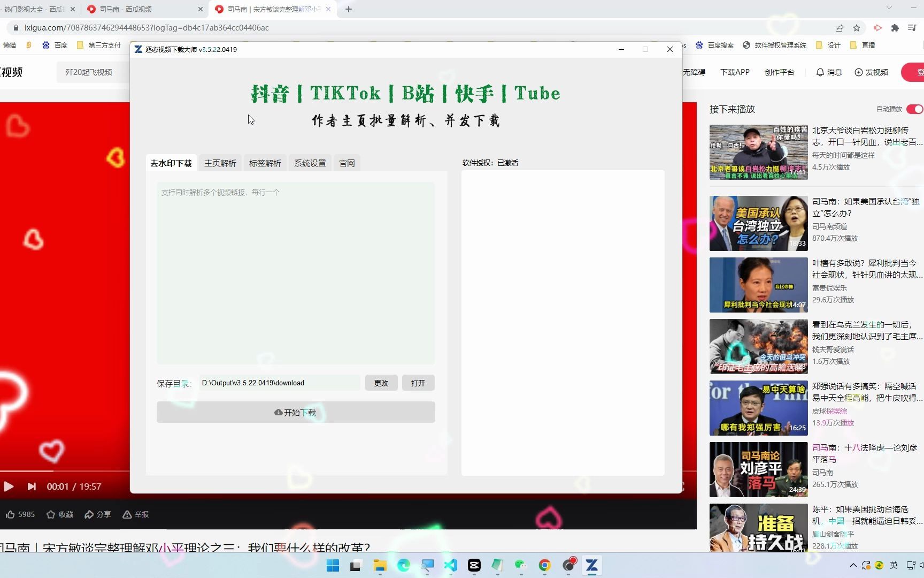
Task: Click the 举报 report icon
Action: (127, 514)
